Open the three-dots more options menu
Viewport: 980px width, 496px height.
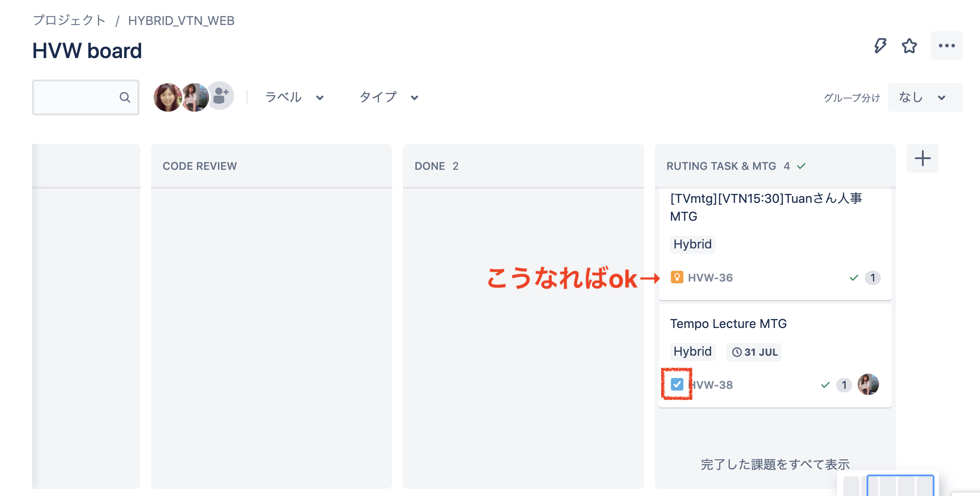coord(946,46)
